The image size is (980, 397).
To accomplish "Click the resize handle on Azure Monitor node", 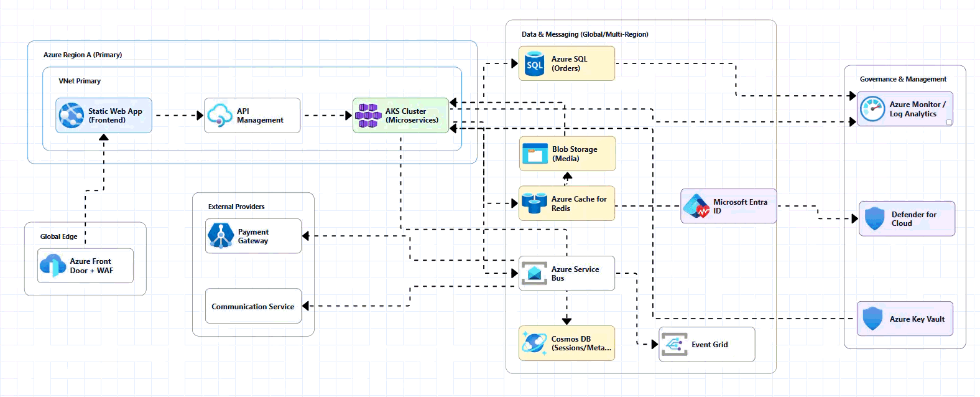I will click(x=949, y=122).
